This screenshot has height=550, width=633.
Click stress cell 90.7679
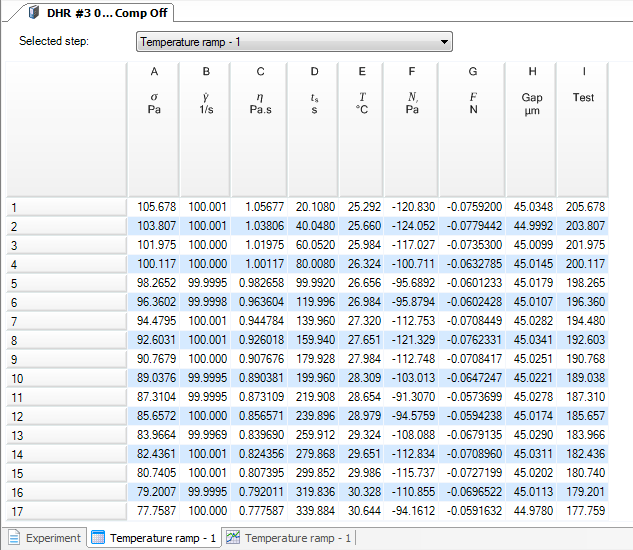pyautogui.click(x=153, y=359)
